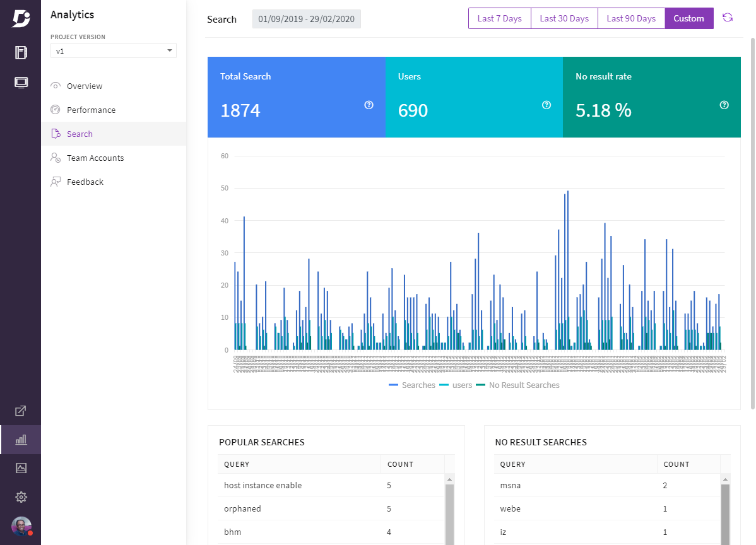
Task: Select v1 from the version selector
Action: tap(113, 50)
